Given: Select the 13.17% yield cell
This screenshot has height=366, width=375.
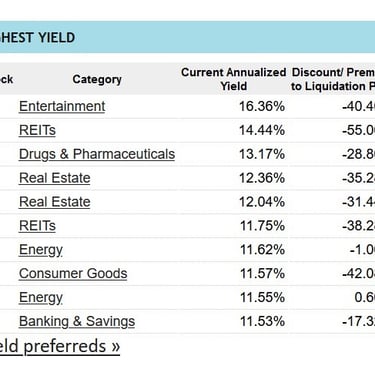Looking at the screenshot, I should point(262,154).
